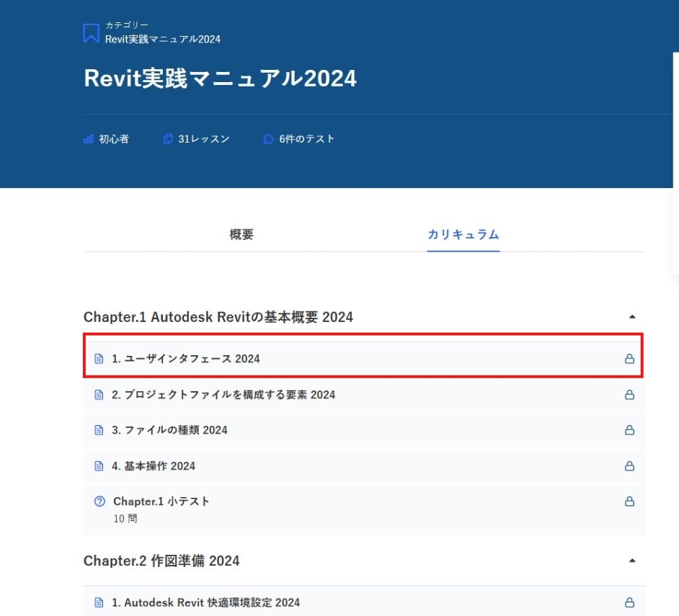Click document icon beside ファイルの種類 lesson
Viewport: 679px width, 616px height.
point(99,430)
